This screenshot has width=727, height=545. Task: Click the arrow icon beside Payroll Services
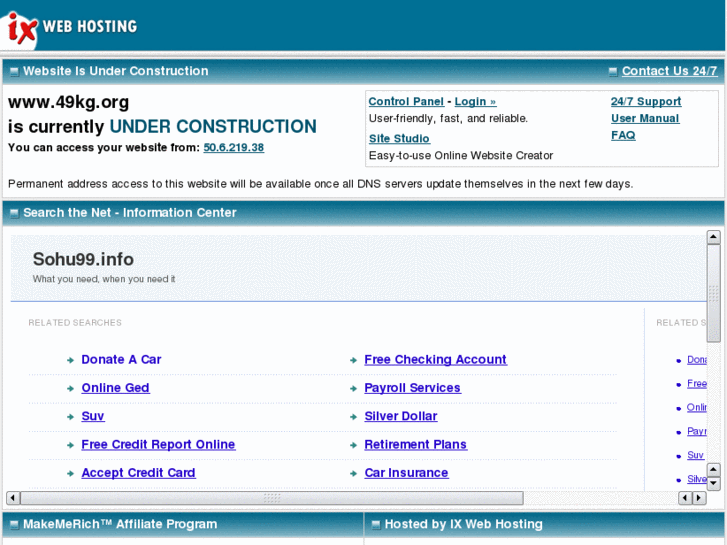coord(353,389)
